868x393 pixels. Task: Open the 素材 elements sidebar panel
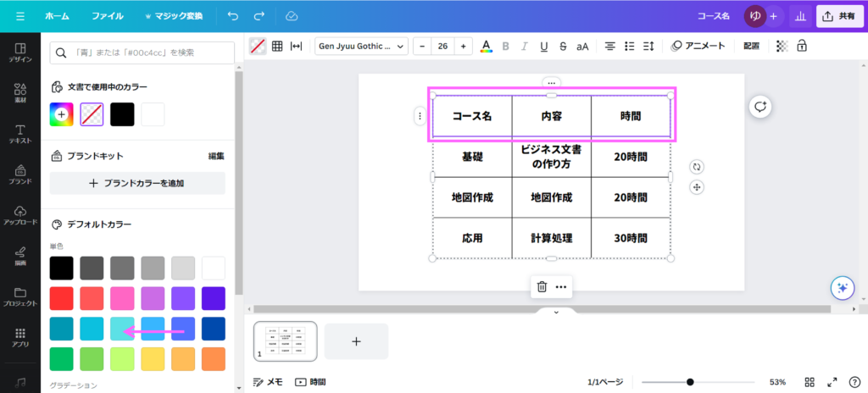tap(20, 93)
